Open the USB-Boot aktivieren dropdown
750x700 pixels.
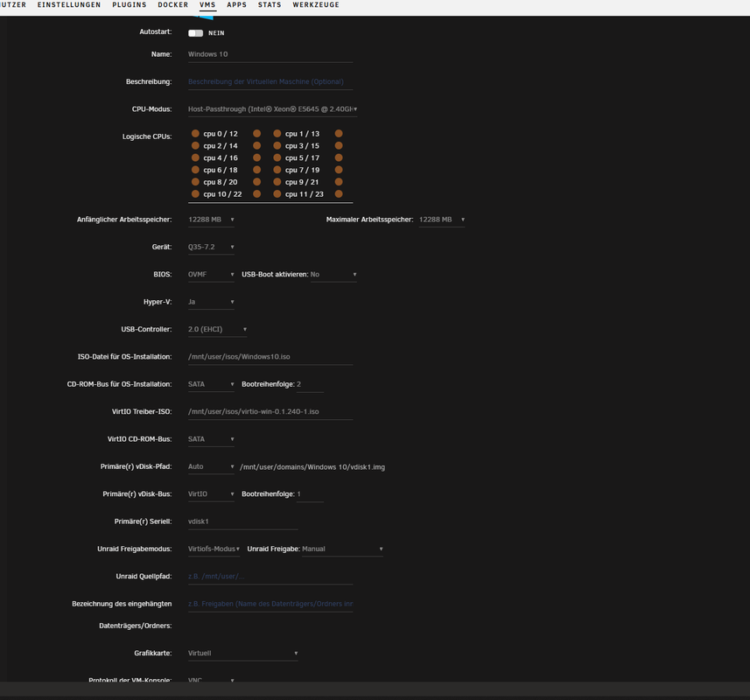coord(333,275)
